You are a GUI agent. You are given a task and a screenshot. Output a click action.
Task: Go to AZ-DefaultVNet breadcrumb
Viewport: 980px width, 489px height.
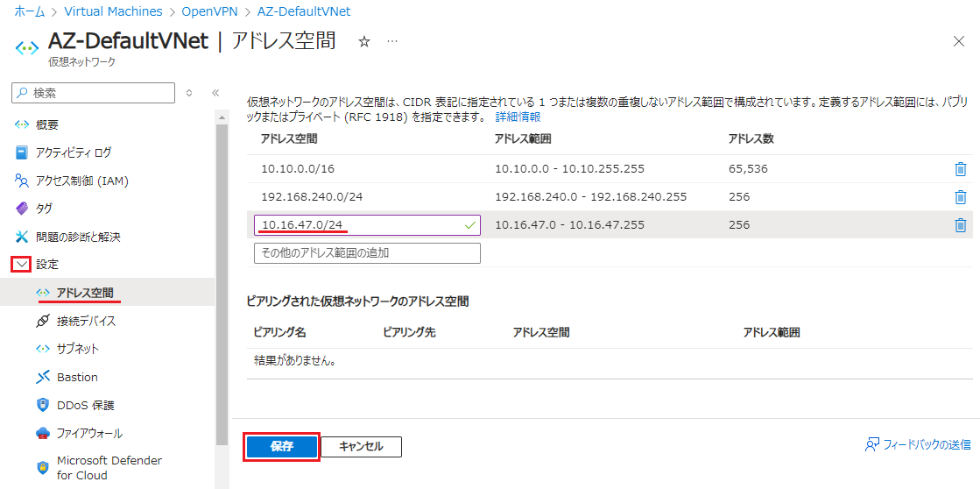click(304, 11)
